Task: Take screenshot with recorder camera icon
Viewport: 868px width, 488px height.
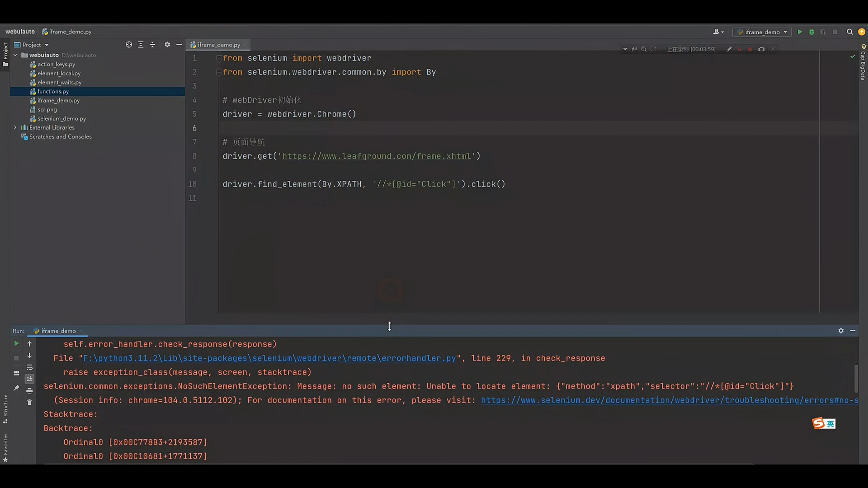Action: pyautogui.click(x=761, y=49)
